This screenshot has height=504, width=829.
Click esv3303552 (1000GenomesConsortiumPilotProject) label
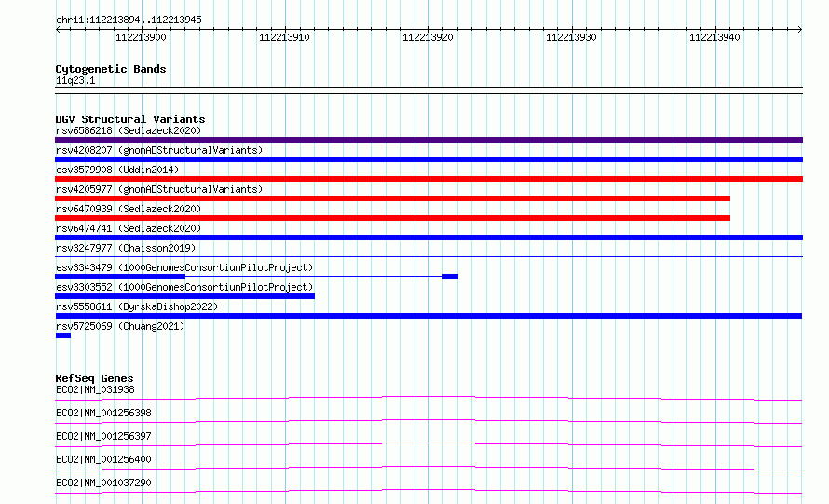point(184,287)
